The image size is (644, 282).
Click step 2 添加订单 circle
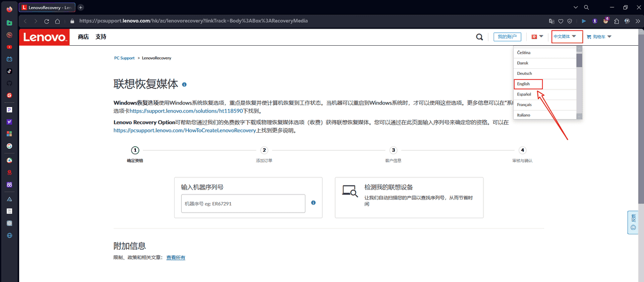[264, 150]
